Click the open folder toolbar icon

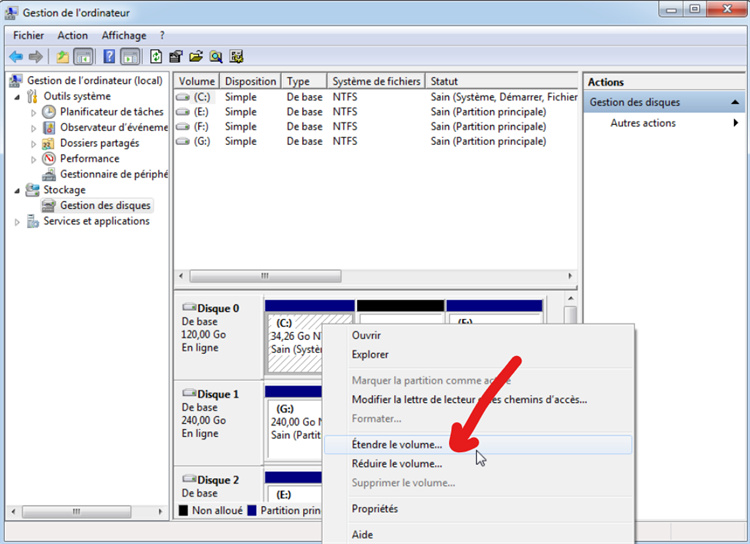click(196, 57)
